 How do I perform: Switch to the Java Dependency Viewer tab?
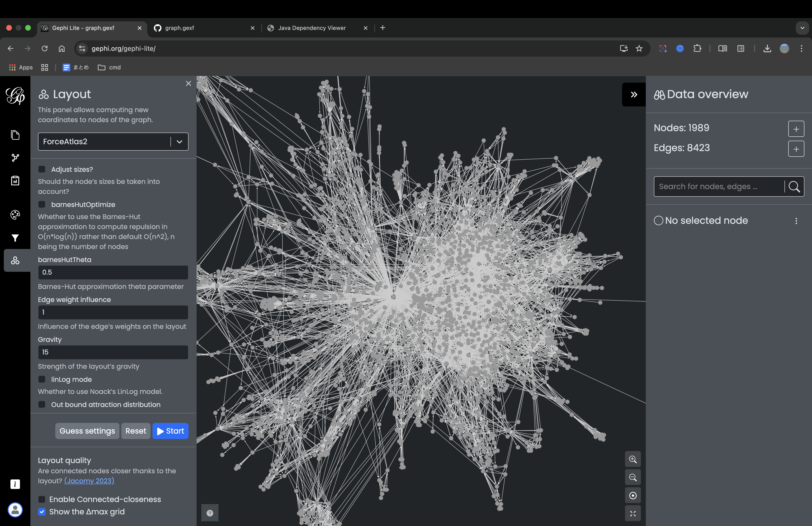point(312,28)
